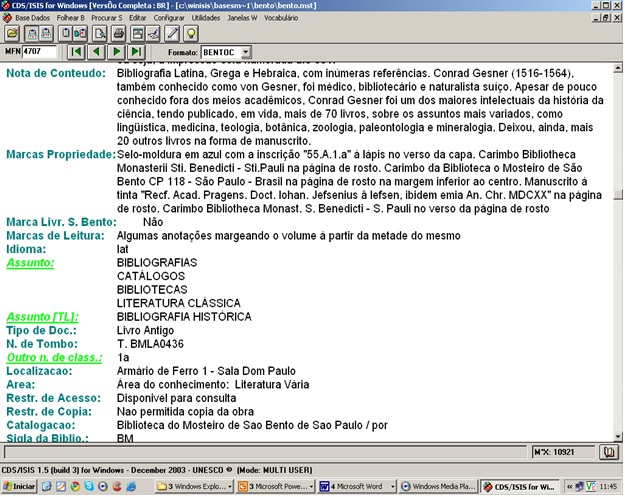Click the Livro Antigo document type value
The height and width of the screenshot is (497, 625).
pyautogui.click(x=145, y=331)
